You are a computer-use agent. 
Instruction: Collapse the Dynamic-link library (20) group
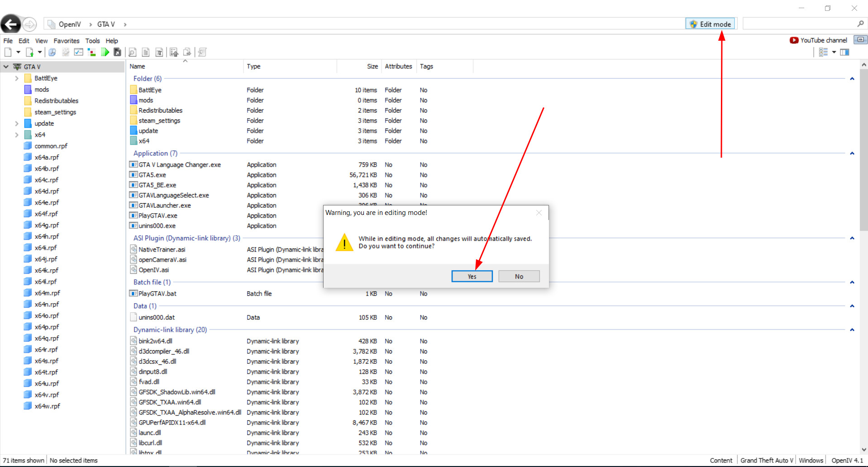point(852,330)
